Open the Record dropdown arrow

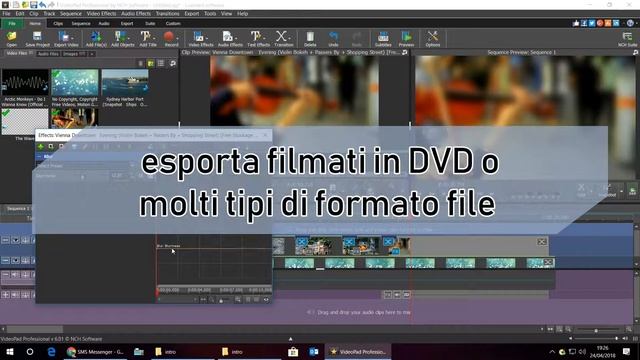click(x=178, y=38)
